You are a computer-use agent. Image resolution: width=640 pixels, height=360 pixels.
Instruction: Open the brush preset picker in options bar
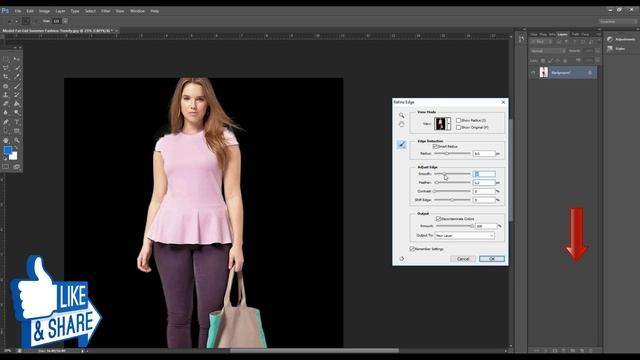tap(65, 21)
